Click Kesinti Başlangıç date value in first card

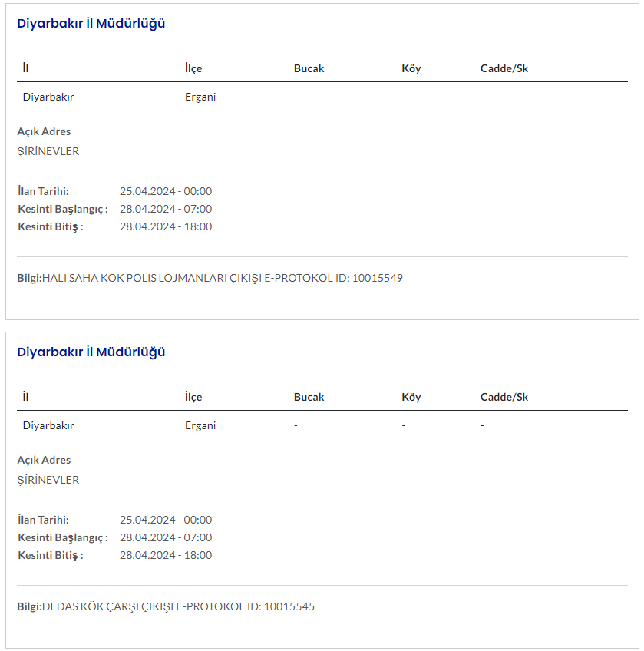click(x=166, y=209)
